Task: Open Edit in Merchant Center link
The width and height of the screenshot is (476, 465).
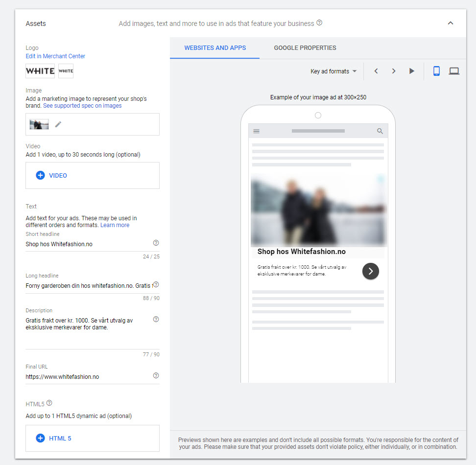Action: pos(55,56)
